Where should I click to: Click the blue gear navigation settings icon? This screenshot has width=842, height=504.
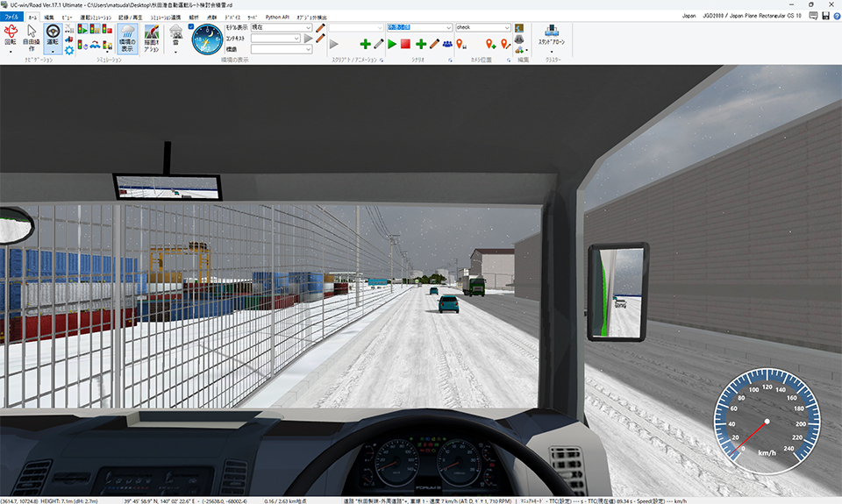69,51
